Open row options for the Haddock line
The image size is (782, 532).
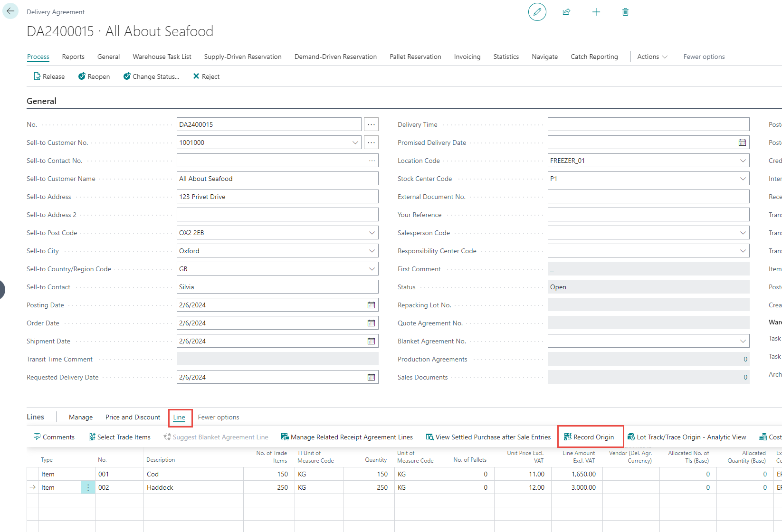(x=88, y=487)
